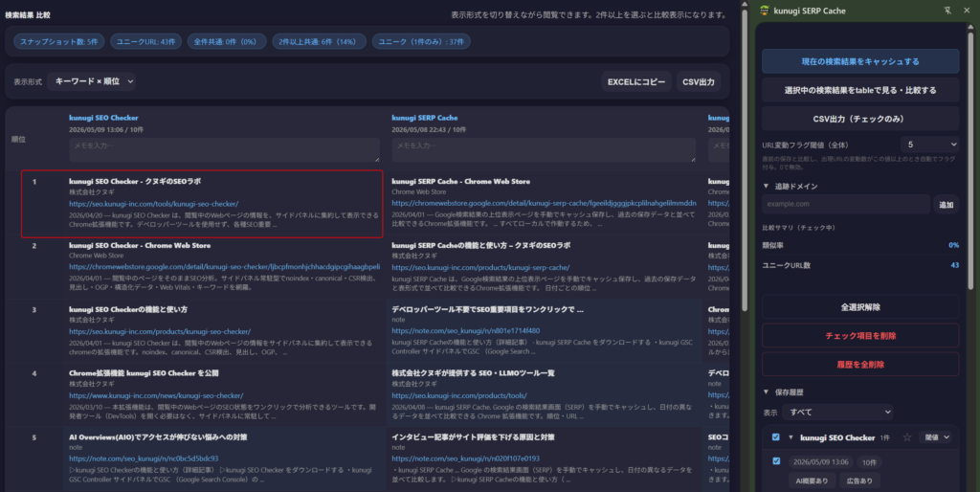The width and height of the screenshot is (980, 492).
Task: Click the 全件共通: 0件（0%）chip
Action: tap(226, 42)
